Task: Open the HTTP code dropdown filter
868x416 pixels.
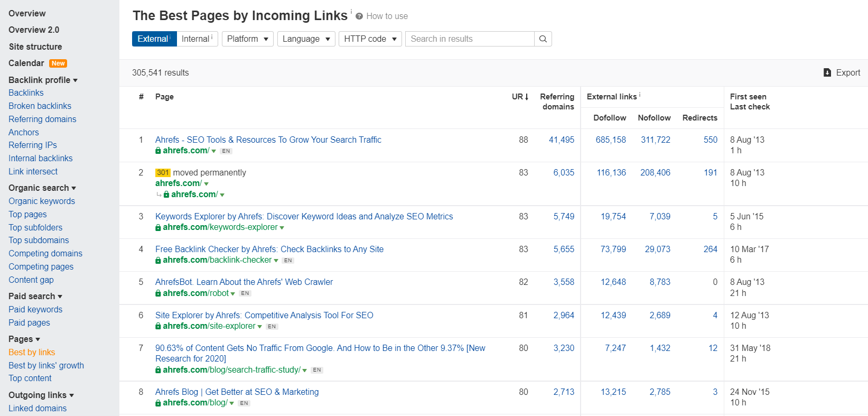Action: click(x=370, y=39)
